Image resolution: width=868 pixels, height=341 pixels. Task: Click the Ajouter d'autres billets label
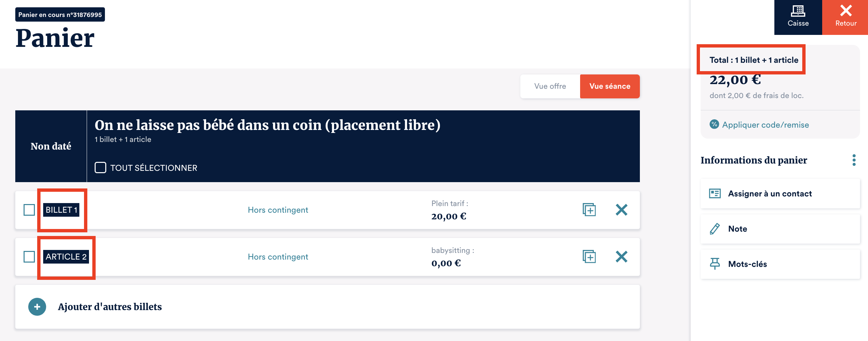[110, 306]
